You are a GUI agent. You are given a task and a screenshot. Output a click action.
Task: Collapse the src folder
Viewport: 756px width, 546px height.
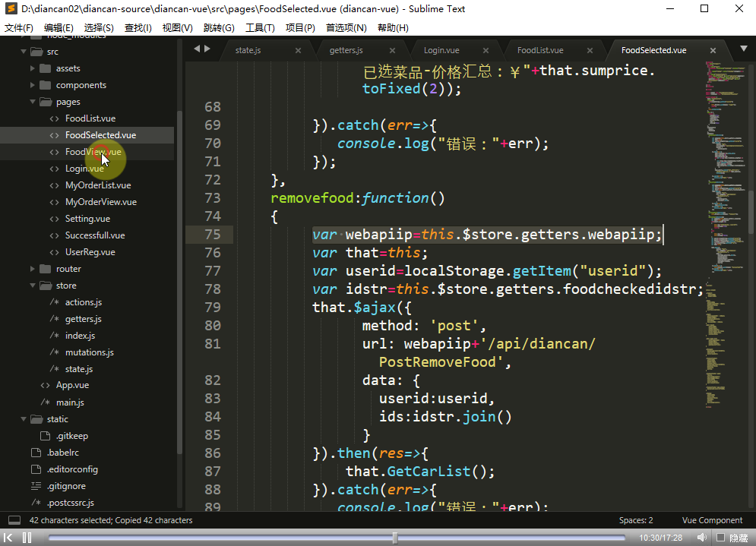click(x=23, y=52)
